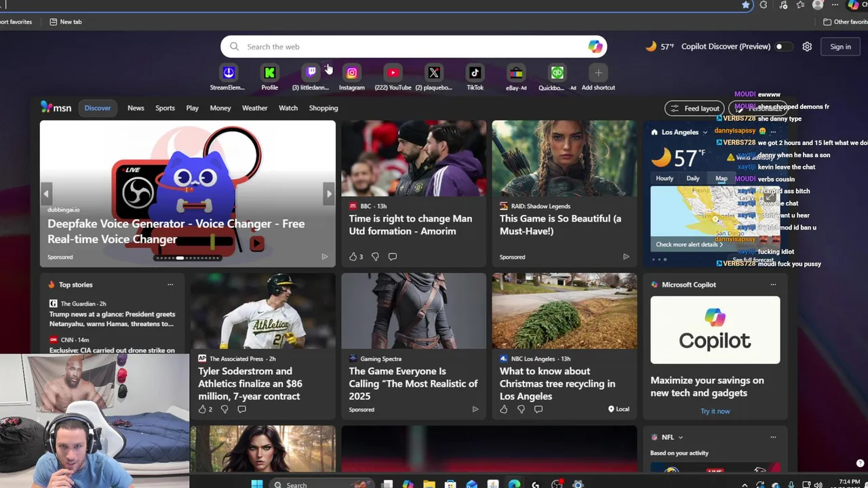Viewport: 868px width, 488px height.
Task: Click Try it now Copilot link
Action: point(715,411)
